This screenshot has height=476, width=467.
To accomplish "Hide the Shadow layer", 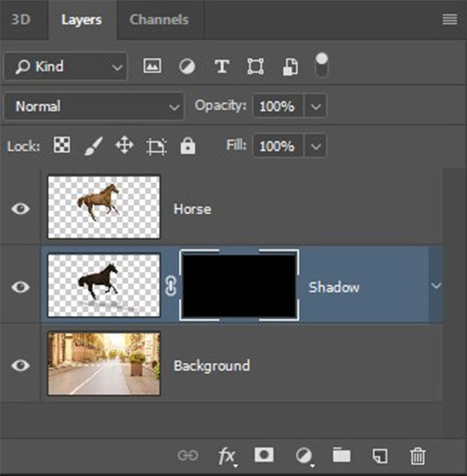I will 21,287.
